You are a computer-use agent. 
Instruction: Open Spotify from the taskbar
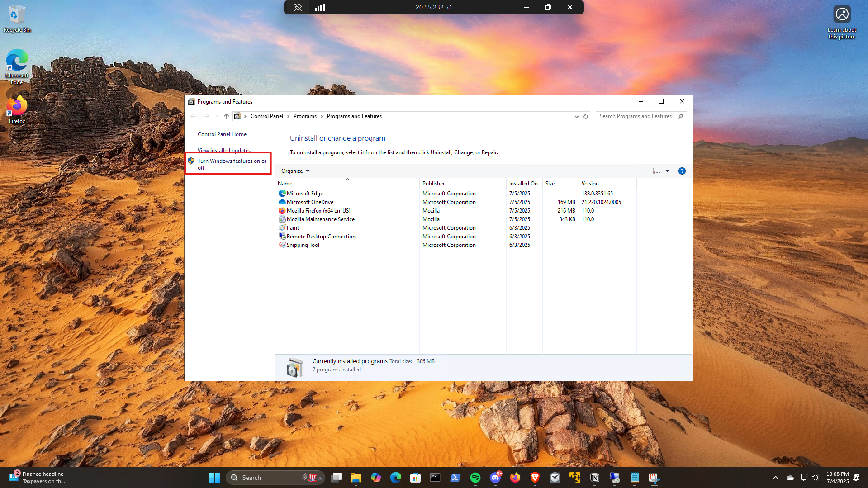click(475, 478)
